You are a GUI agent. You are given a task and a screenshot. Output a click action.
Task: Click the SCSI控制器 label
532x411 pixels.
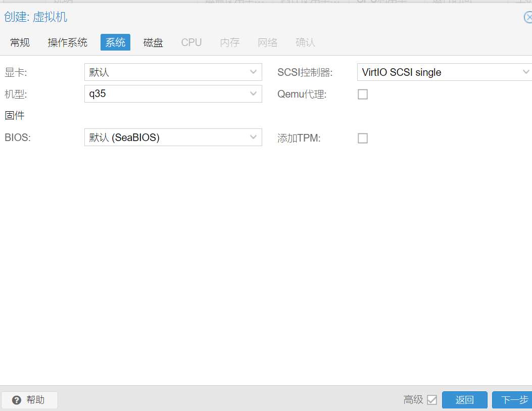click(x=305, y=72)
